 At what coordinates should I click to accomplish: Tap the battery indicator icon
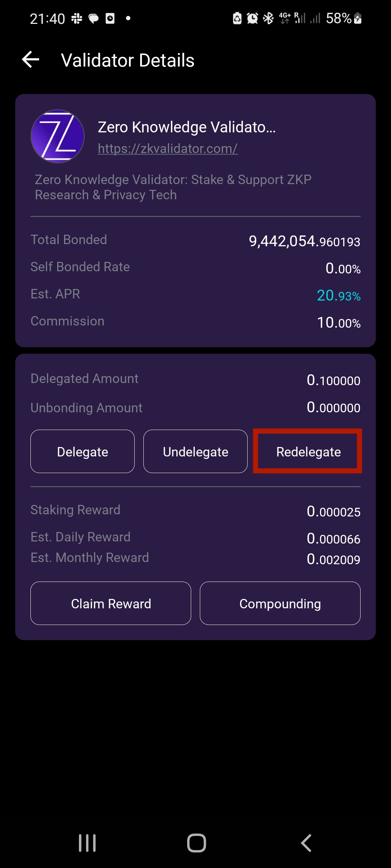pyautogui.click(x=358, y=18)
